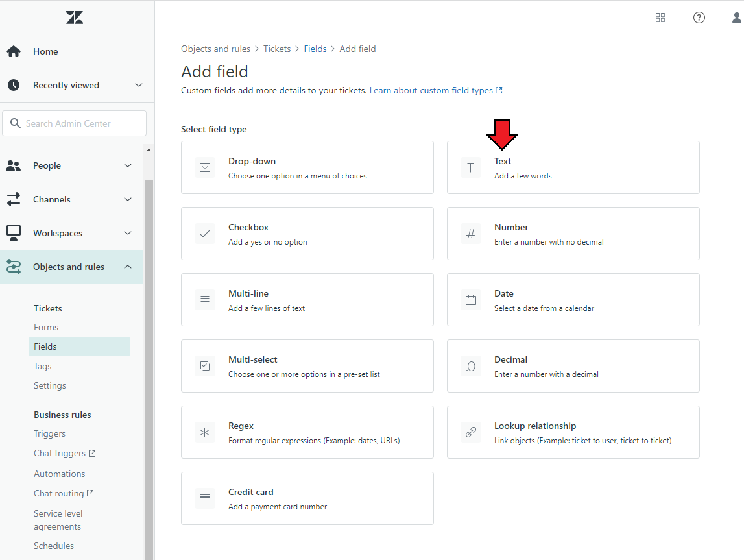Click the Workspaces monitor icon

coord(13,233)
